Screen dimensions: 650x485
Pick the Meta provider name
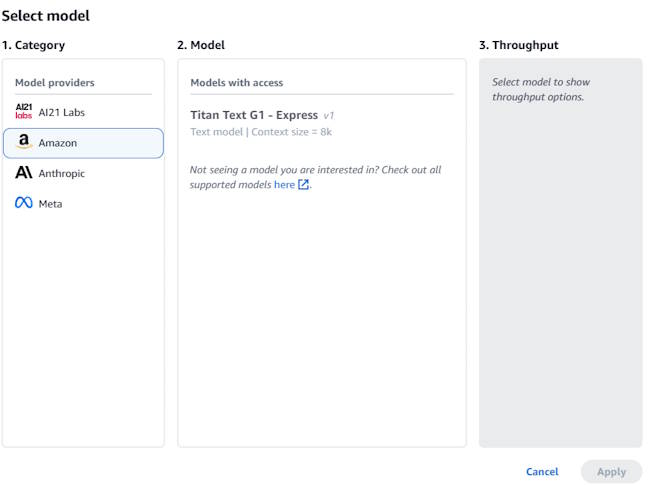[x=51, y=203]
